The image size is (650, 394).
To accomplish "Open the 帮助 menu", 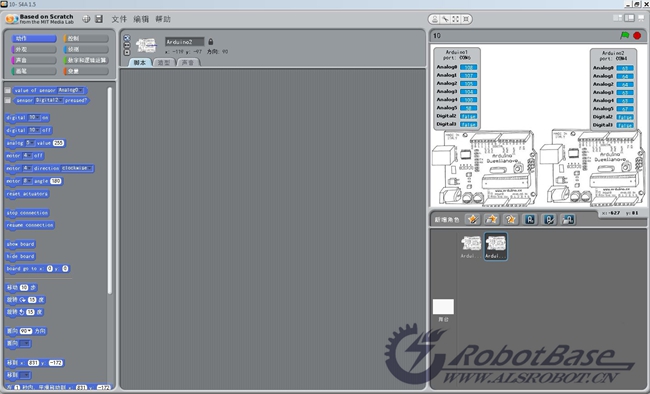I will [x=163, y=19].
